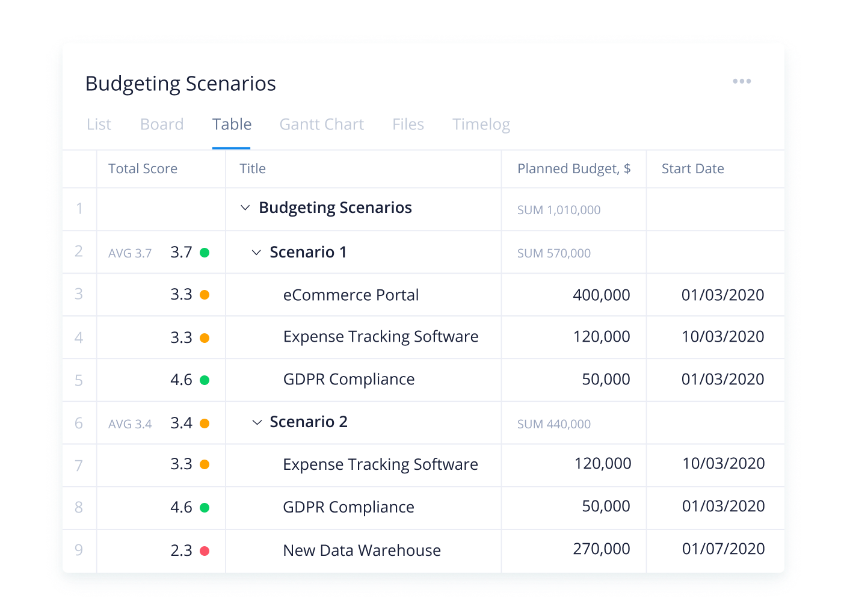
Task: Open the Files tab
Action: point(408,125)
